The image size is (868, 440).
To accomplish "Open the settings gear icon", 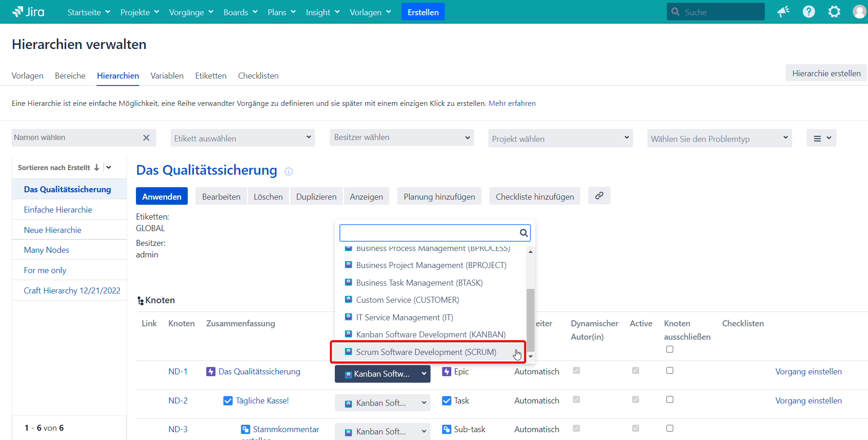I will pos(834,12).
